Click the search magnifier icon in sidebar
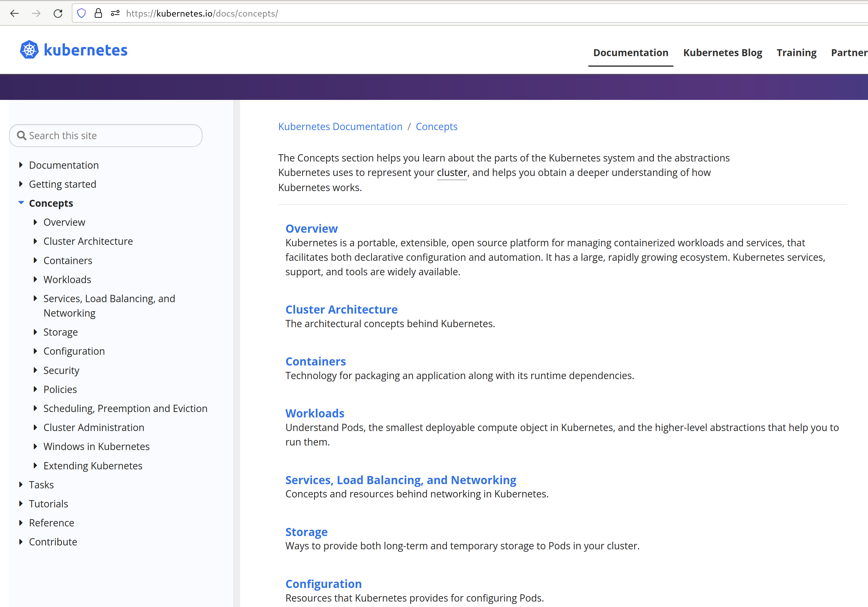 click(21, 136)
